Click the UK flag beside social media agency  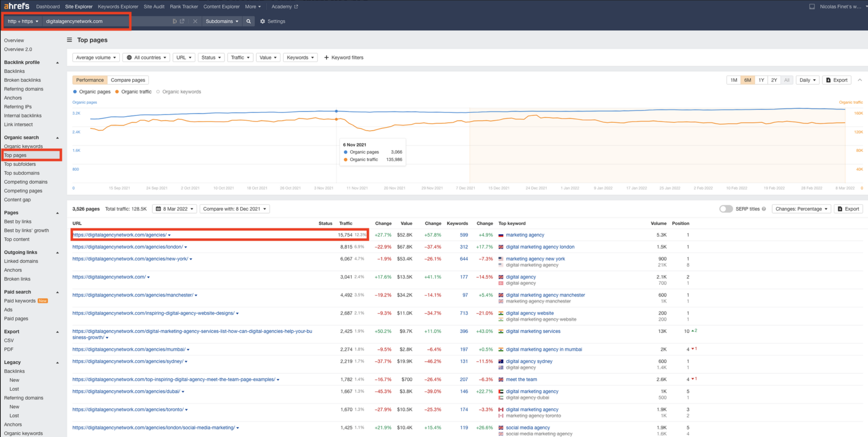click(501, 428)
